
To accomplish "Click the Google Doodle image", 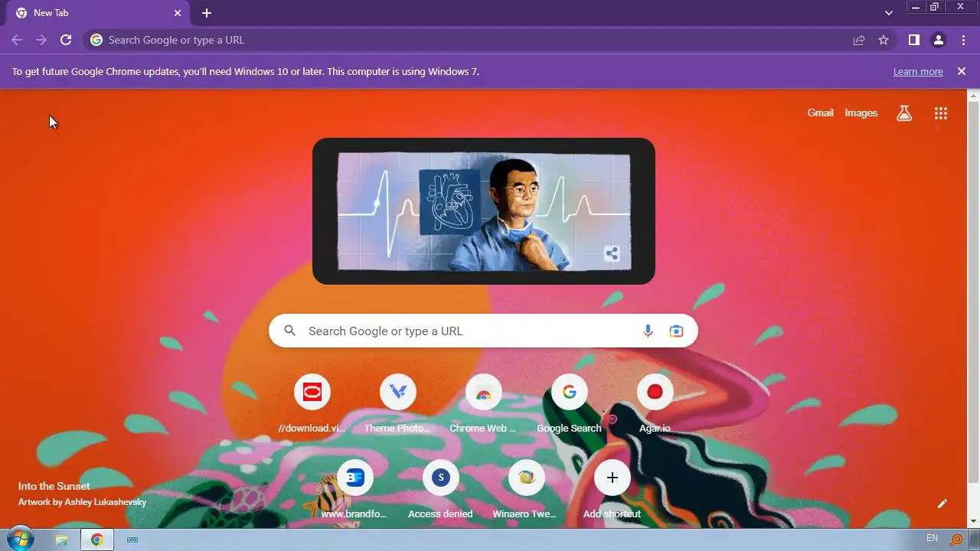I will (x=484, y=211).
